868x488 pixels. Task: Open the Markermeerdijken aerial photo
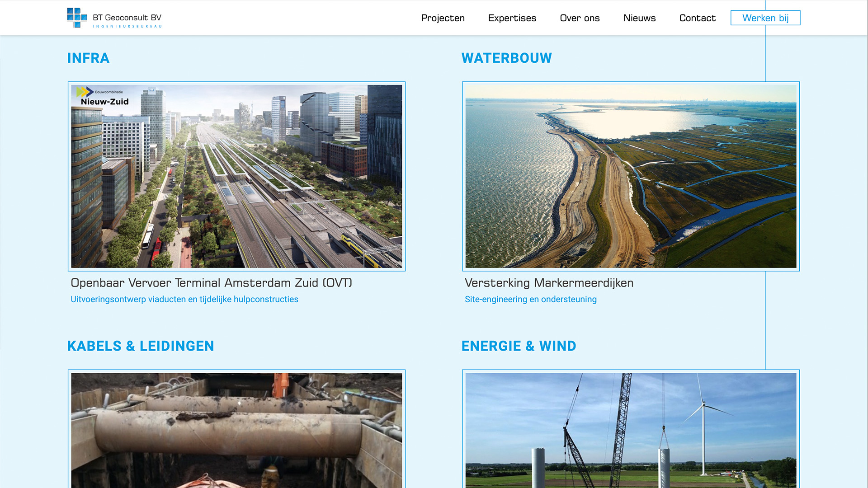[631, 176]
